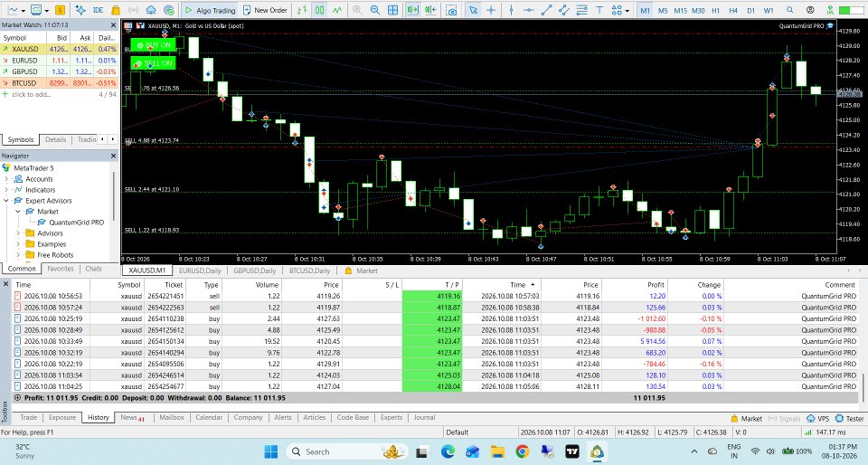Expand the Examples folder in Navigator
This screenshot has height=465, width=868.
tap(18, 244)
